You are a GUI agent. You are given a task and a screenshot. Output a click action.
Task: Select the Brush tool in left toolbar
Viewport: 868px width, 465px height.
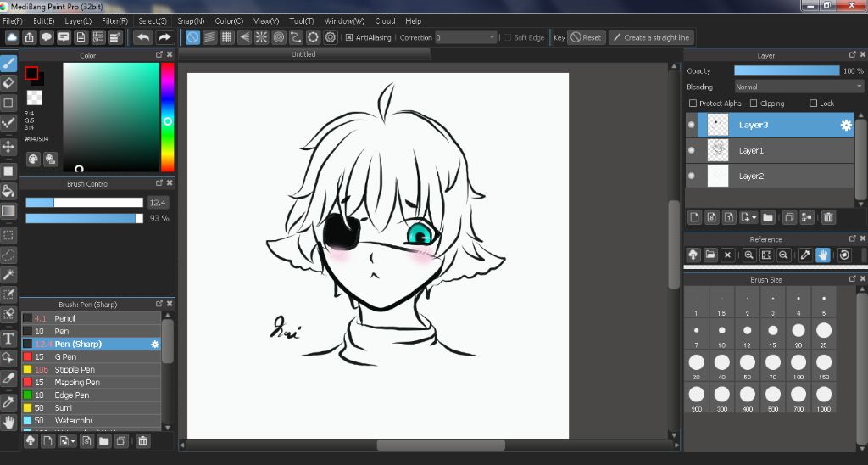pyautogui.click(x=8, y=63)
